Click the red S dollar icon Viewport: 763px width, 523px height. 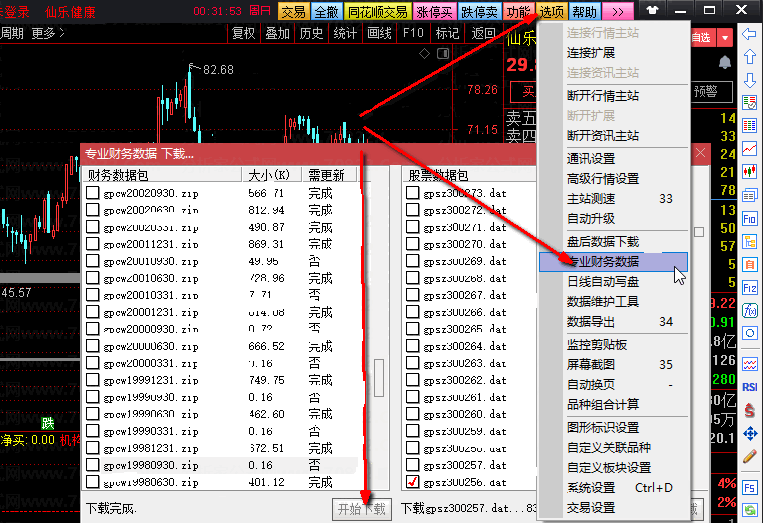749,410
